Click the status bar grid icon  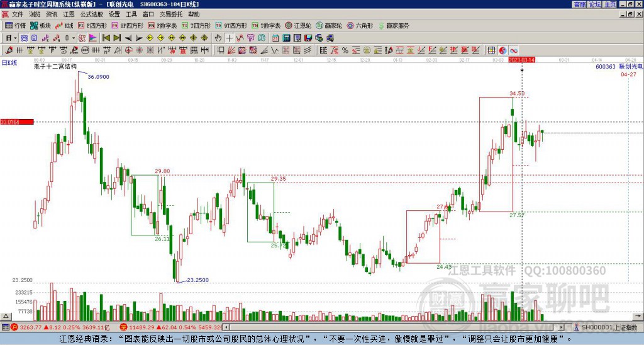[x=5, y=327]
